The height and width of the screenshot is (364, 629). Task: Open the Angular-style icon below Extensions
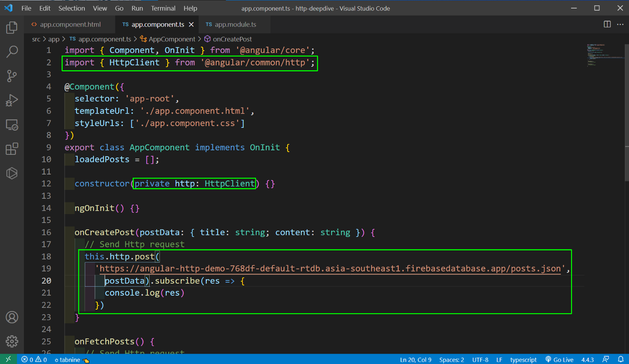[12, 173]
